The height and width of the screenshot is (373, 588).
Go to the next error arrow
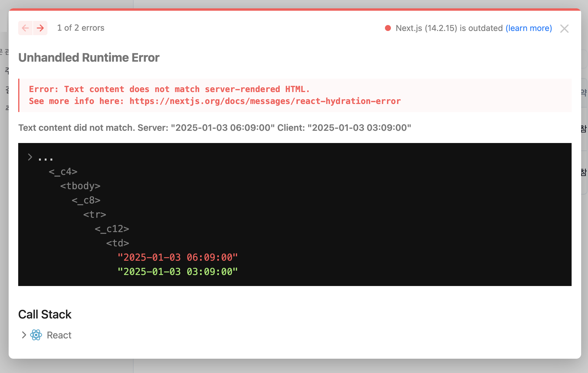tap(40, 28)
